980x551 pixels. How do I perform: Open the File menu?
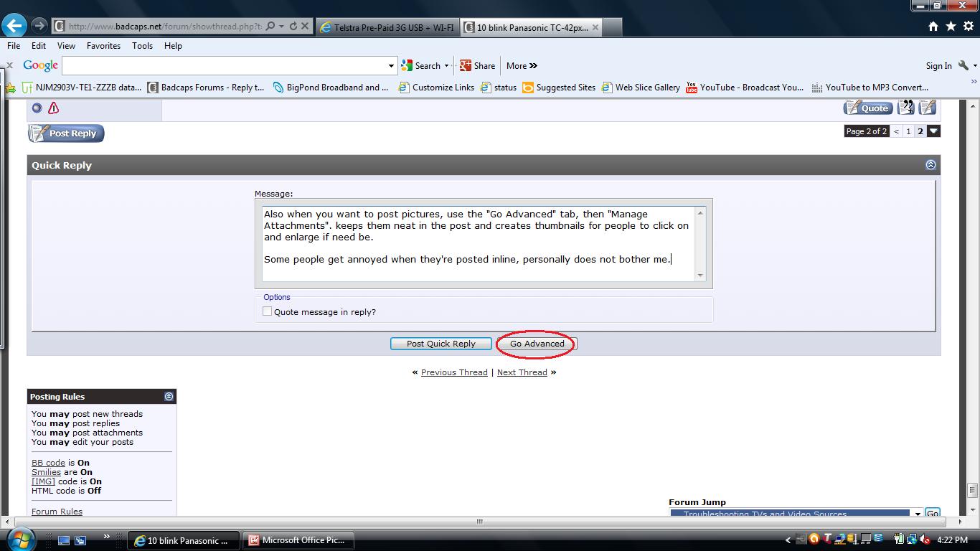(14, 45)
